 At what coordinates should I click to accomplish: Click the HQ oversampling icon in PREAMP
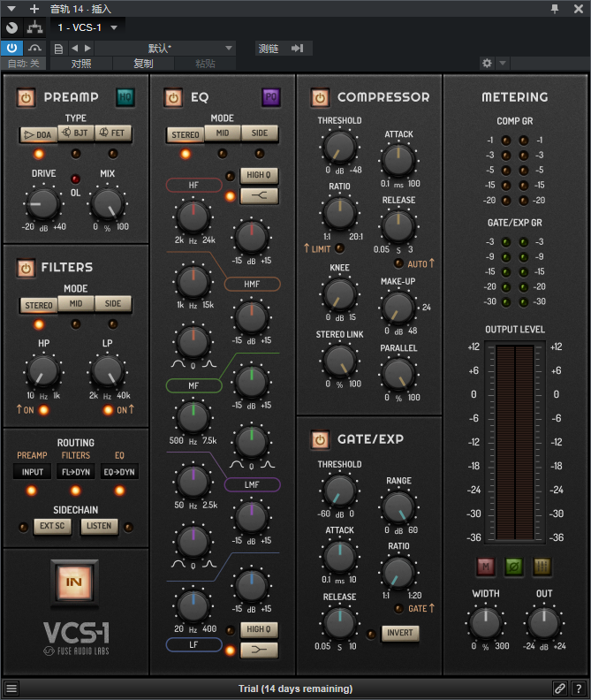125,97
